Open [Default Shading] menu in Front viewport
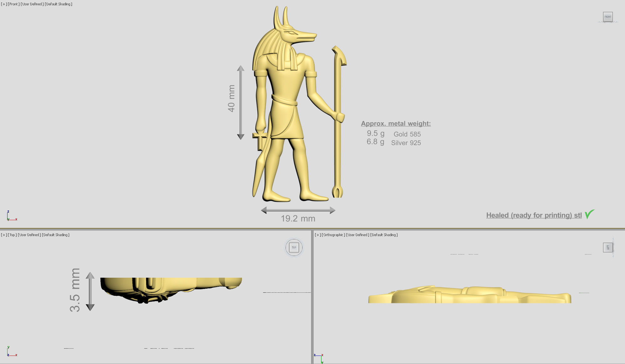The height and width of the screenshot is (364, 625). point(59,4)
